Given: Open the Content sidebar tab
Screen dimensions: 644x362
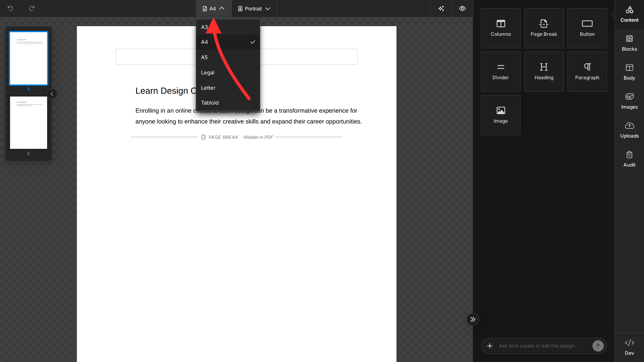Looking at the screenshot, I should [629, 14].
